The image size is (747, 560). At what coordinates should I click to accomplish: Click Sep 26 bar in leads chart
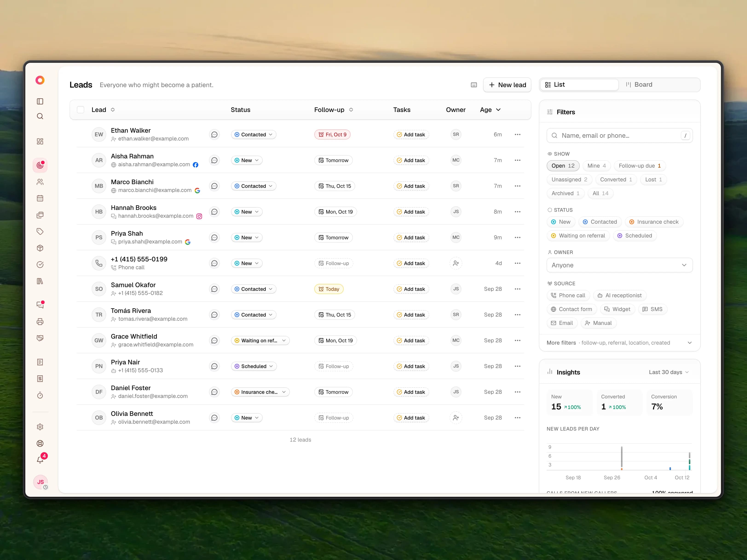[621, 458]
